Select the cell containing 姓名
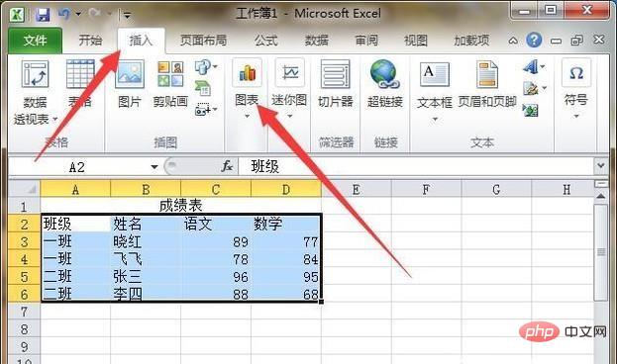Screen dimensions: 617x364 pyautogui.click(x=146, y=224)
